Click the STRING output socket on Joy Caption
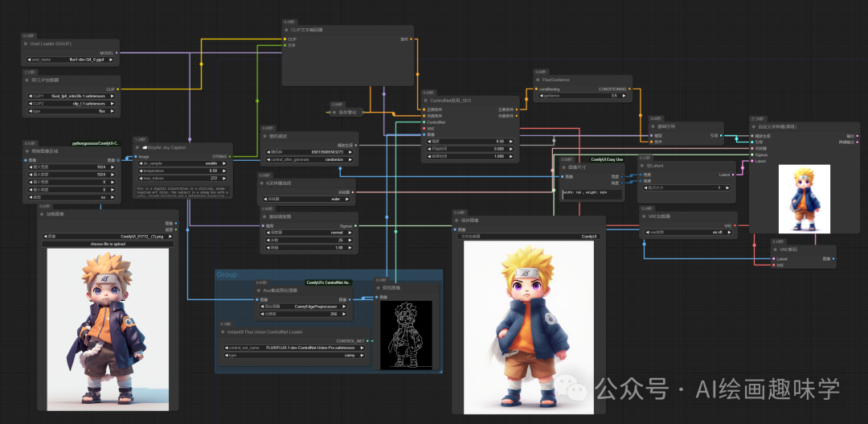Screen dimensions: 868x424 [230, 156]
